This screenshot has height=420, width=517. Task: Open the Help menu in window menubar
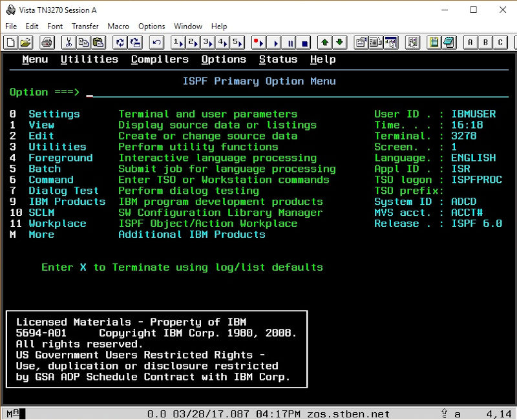point(219,26)
